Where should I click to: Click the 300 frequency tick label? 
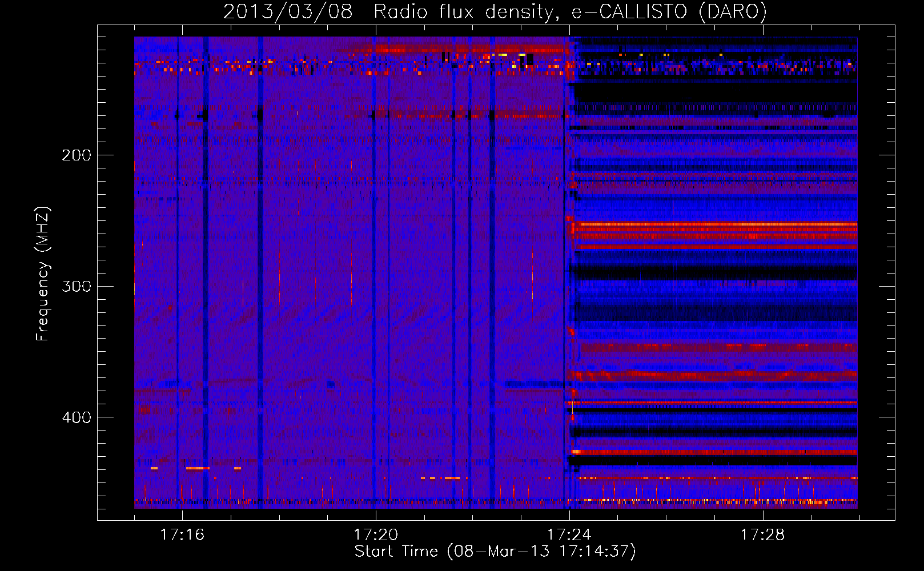(77, 286)
